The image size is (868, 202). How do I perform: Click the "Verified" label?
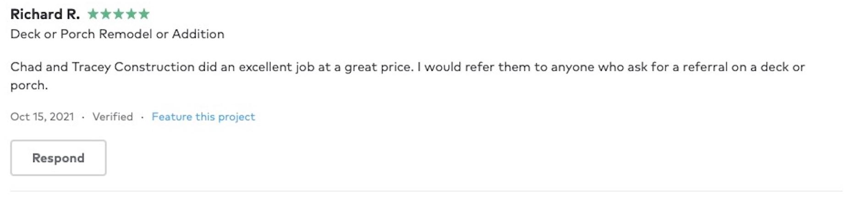(113, 117)
